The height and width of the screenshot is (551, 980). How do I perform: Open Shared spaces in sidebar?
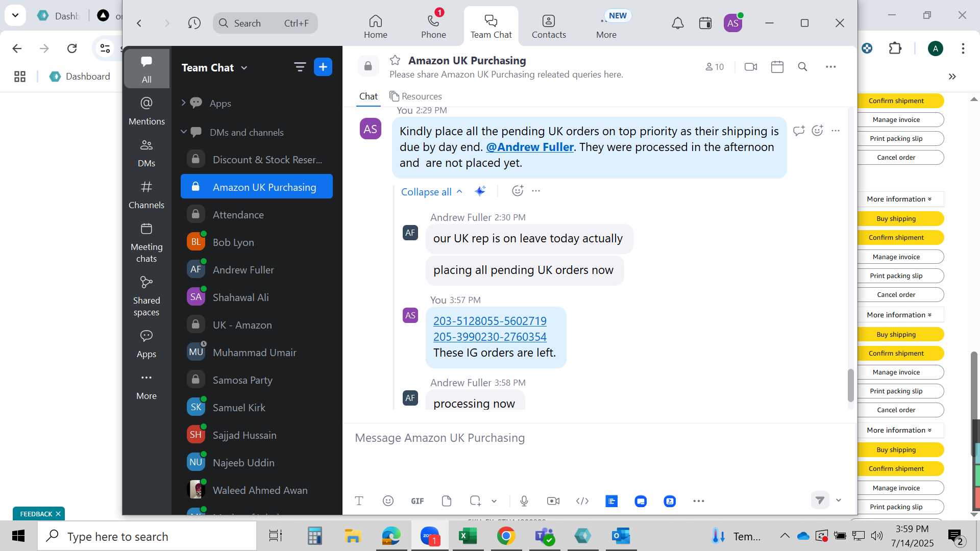point(146,296)
